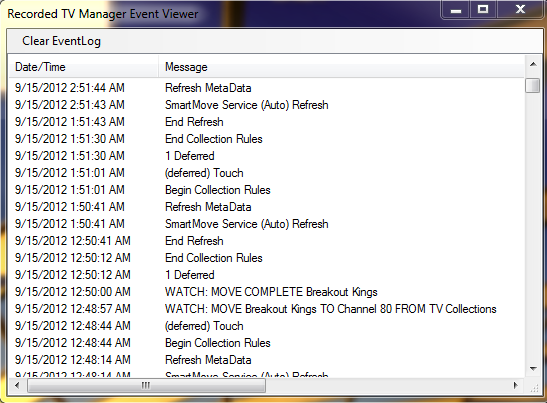Viewport: 547px width, 403px height.
Task: Click the window resize grip corner
Action: [x=533, y=387]
